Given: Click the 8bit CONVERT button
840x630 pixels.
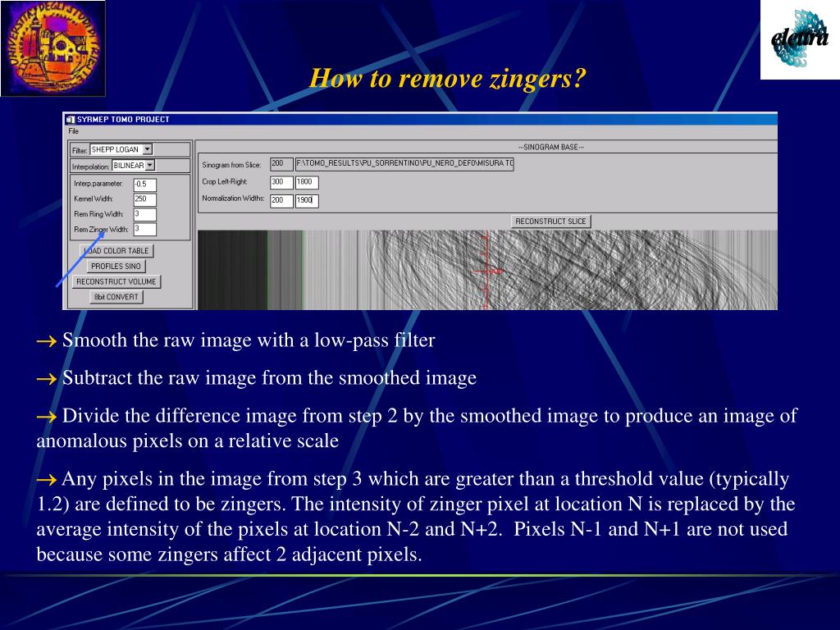Looking at the screenshot, I should [x=116, y=297].
